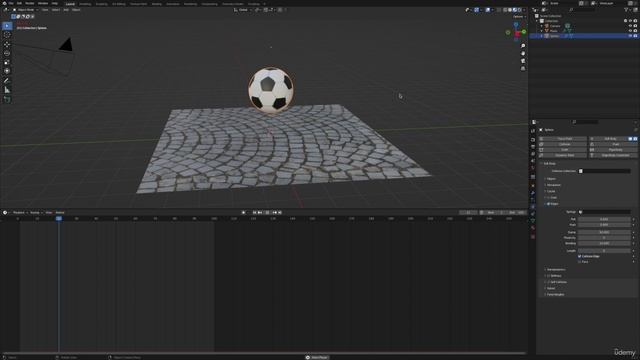This screenshot has height=360, width=640.
Task: Toggle Collision Edge checkbox
Action: click(579, 256)
